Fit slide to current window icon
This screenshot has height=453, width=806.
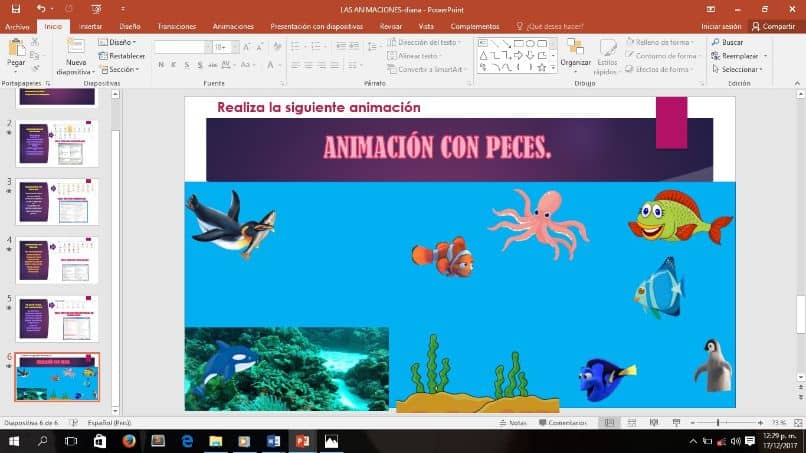(798, 422)
